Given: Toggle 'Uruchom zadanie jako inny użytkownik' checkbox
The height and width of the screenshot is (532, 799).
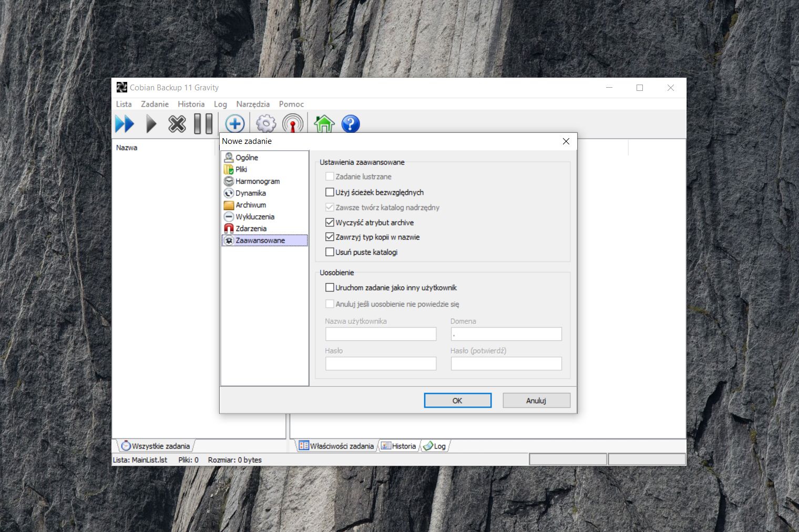Looking at the screenshot, I should (x=330, y=288).
